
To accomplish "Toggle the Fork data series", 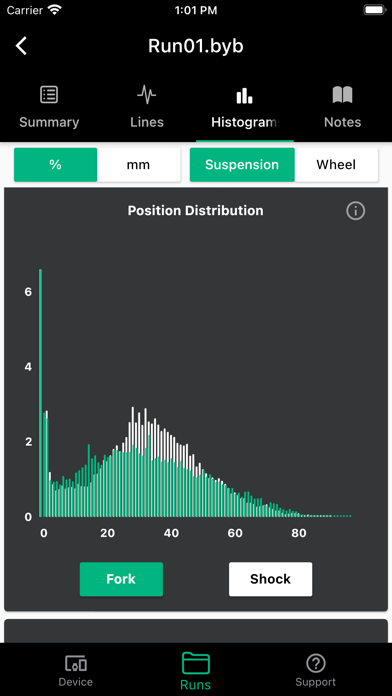I will 121,579.
